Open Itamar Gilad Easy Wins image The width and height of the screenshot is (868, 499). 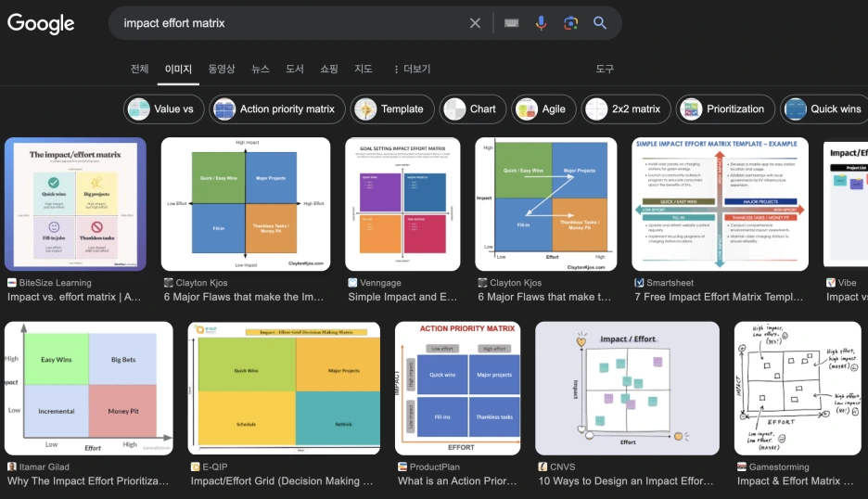coord(89,389)
